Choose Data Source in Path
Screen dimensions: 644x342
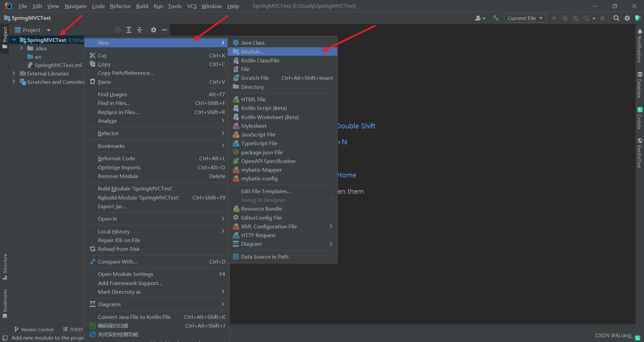click(x=282, y=256)
